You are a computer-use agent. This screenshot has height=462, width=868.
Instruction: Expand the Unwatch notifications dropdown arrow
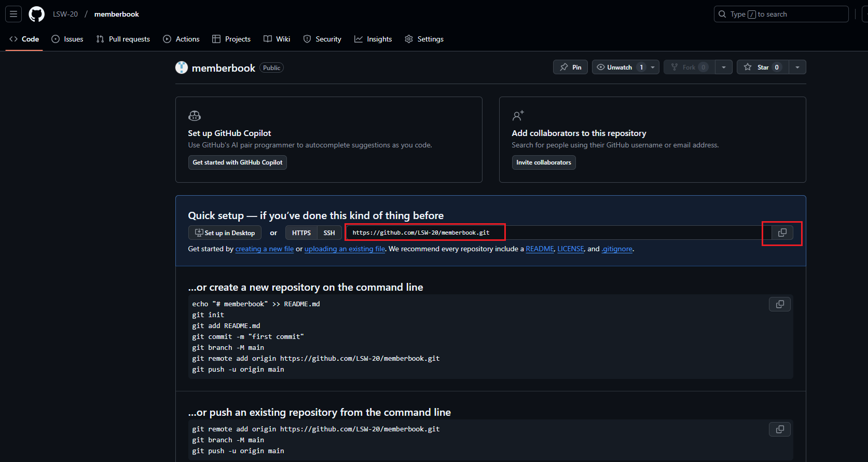click(653, 67)
